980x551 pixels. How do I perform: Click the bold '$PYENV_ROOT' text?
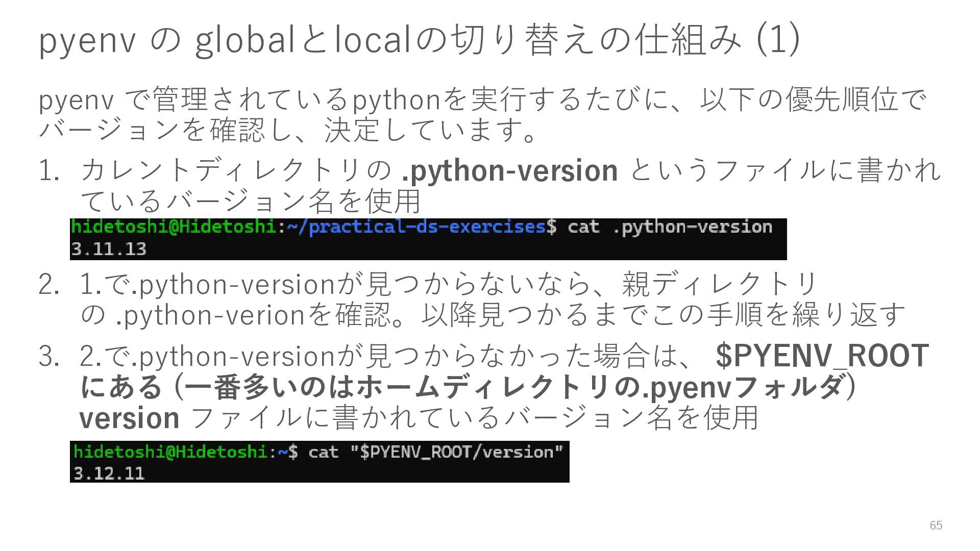point(822,356)
